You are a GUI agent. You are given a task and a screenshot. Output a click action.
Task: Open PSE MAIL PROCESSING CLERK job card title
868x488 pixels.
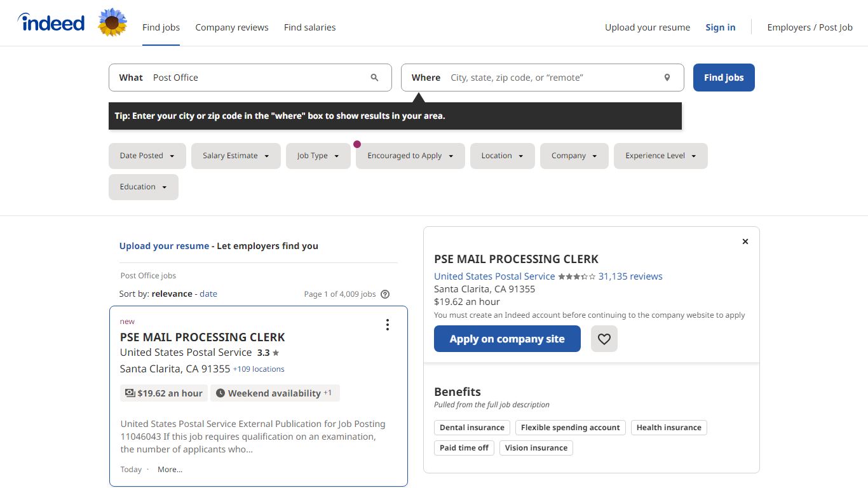202,337
